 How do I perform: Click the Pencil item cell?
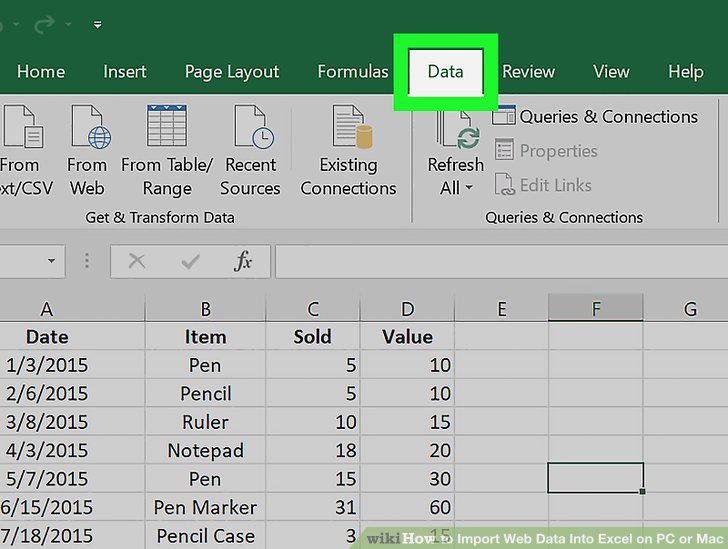pyautogui.click(x=206, y=393)
